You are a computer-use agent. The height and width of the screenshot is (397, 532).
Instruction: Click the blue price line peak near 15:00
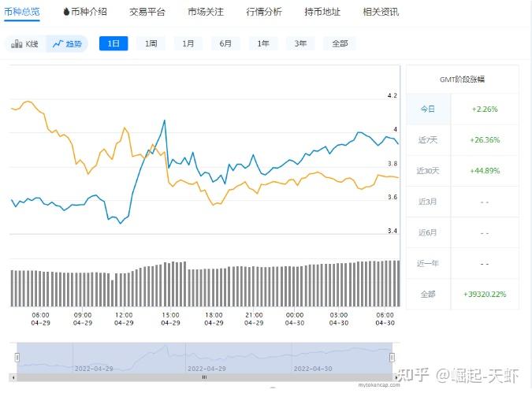click(165, 121)
